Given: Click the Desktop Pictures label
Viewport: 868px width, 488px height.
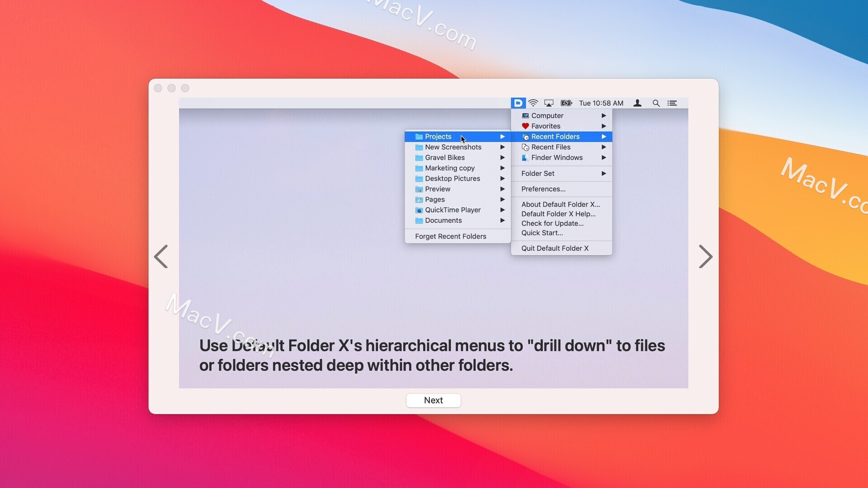Looking at the screenshot, I should click(x=453, y=178).
